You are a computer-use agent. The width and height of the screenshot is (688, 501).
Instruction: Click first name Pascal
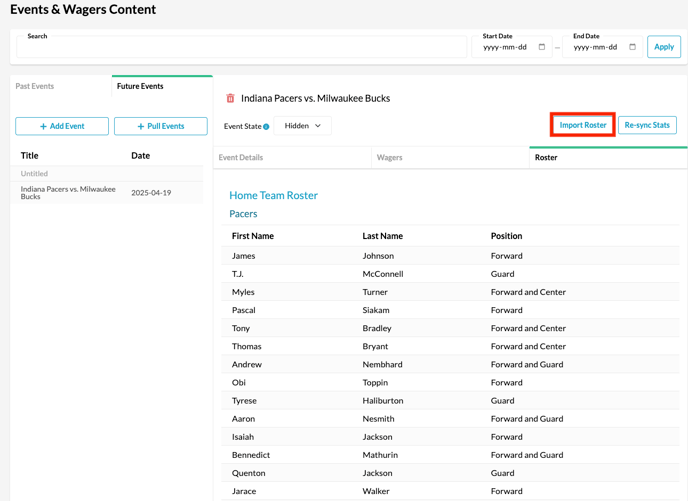244,310
